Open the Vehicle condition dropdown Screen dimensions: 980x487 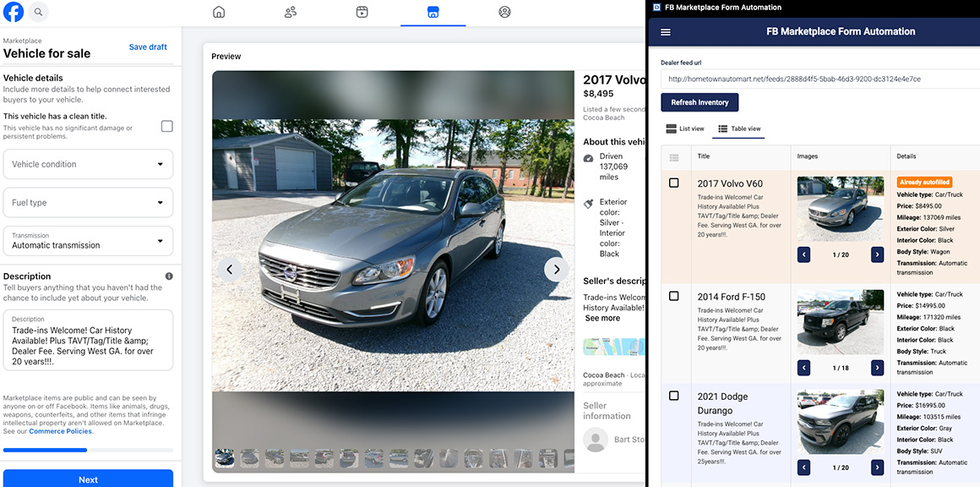pos(88,164)
